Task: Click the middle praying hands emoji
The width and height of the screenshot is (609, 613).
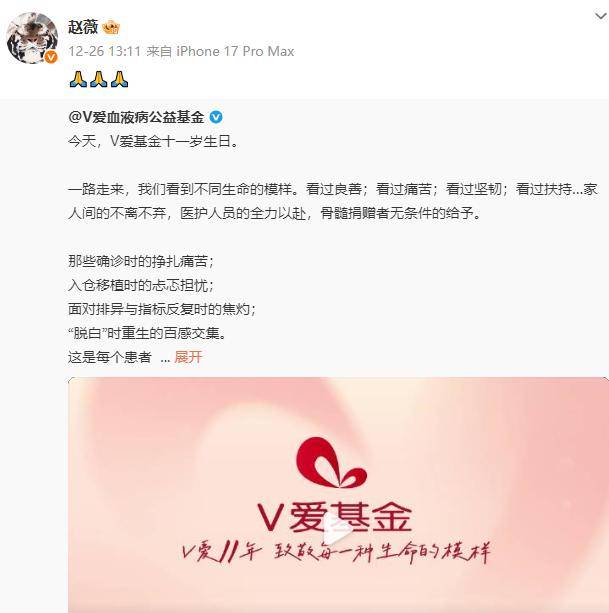Action: point(99,79)
